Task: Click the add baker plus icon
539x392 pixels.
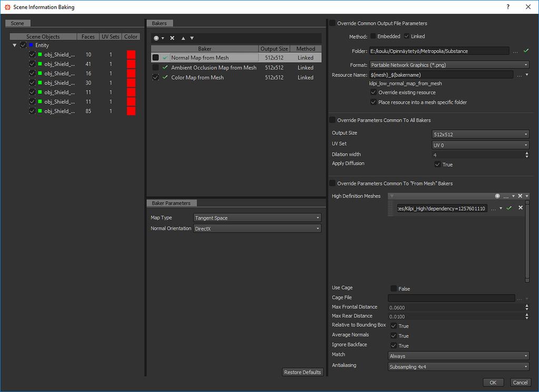Action: (x=156, y=38)
